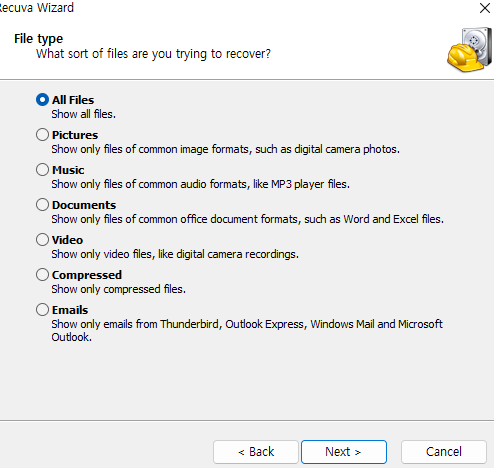494x468 pixels.
Task: Close the Recuva Wizard window
Action: coord(484,8)
